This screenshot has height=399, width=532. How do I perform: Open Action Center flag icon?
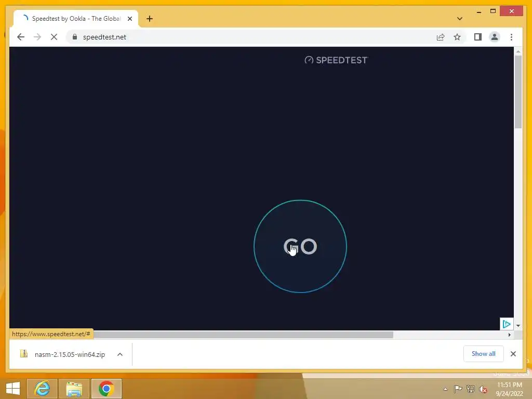457,389
